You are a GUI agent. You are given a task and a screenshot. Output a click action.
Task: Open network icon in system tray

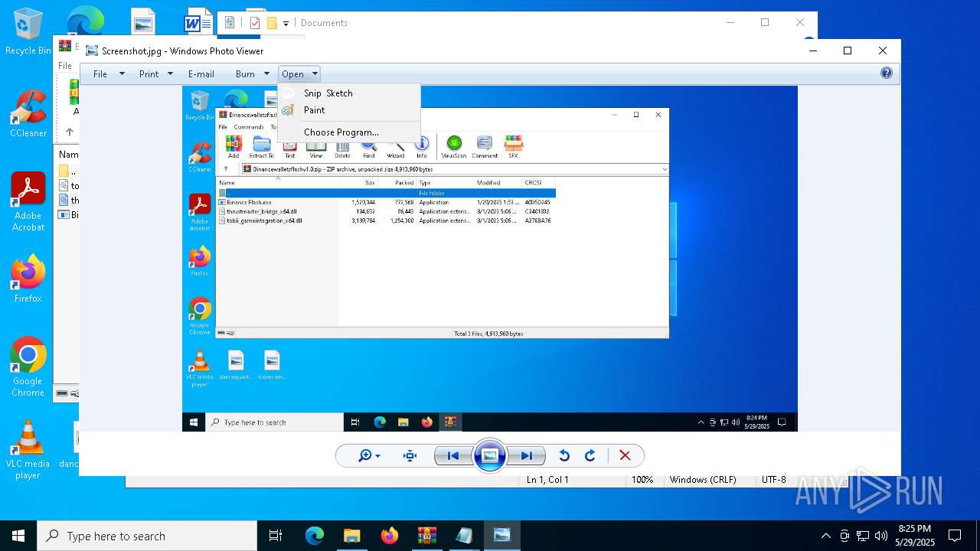863,536
